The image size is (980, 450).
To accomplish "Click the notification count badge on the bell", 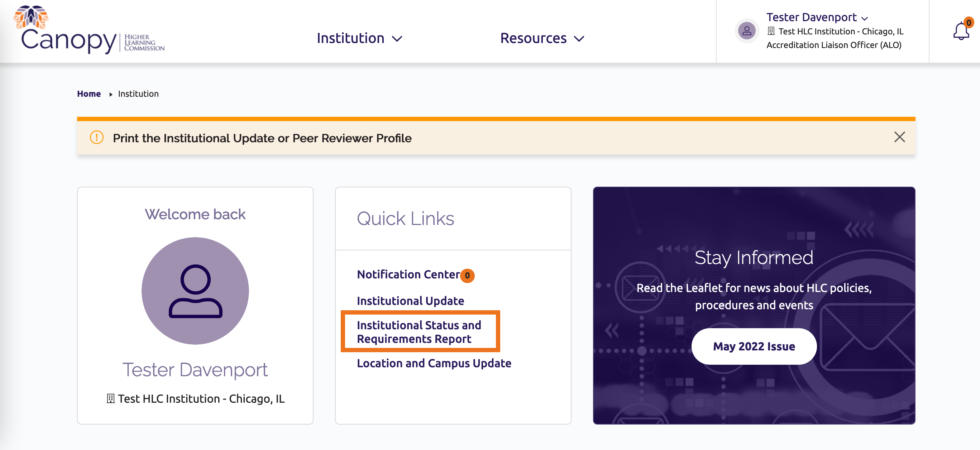I will pos(969,23).
